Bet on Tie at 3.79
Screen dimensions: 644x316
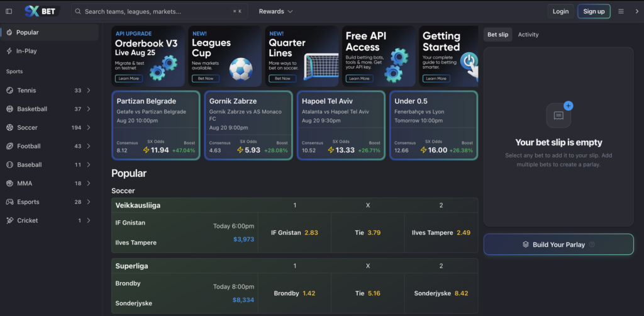coord(367,232)
